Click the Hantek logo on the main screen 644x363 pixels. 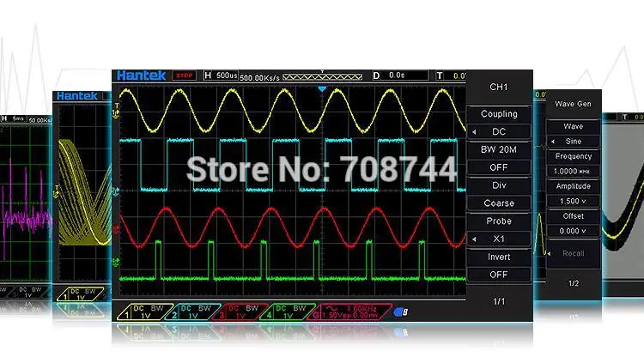(x=141, y=76)
